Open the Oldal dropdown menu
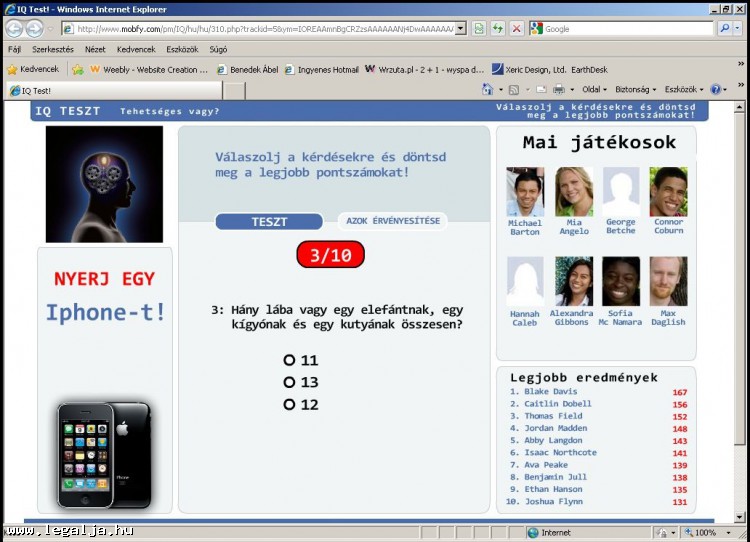The image size is (750, 542). (x=595, y=90)
